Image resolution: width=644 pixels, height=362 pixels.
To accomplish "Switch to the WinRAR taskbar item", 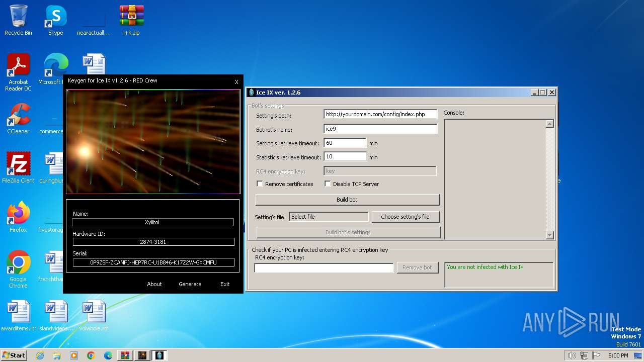I will 125,355.
